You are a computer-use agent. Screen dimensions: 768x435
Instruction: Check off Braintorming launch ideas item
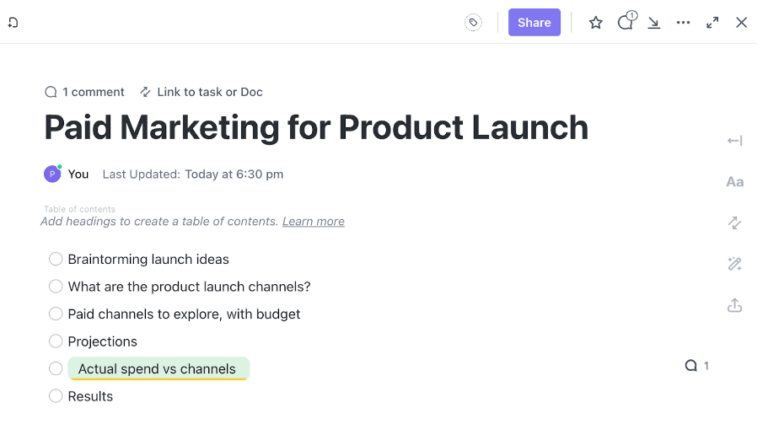tap(56, 259)
